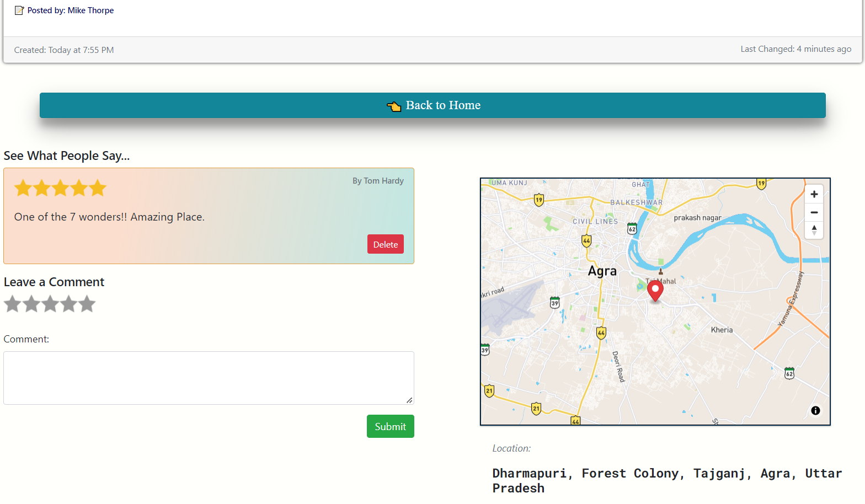
Task: Click the Yamuna Expressway label on map
Action: point(791,299)
